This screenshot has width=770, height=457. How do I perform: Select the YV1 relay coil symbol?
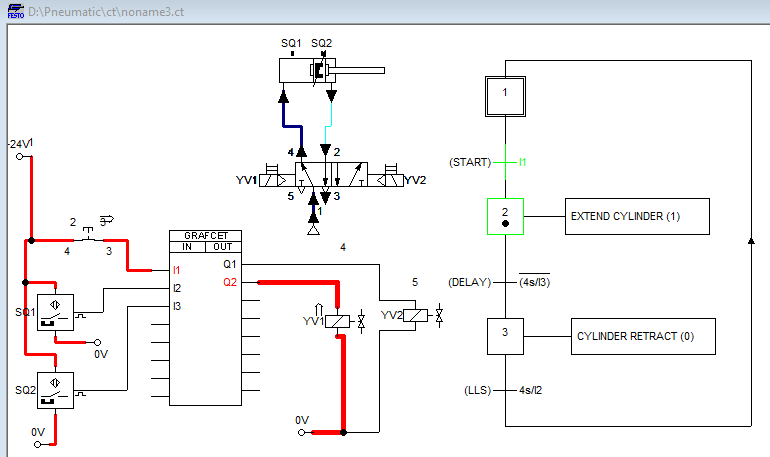337,322
